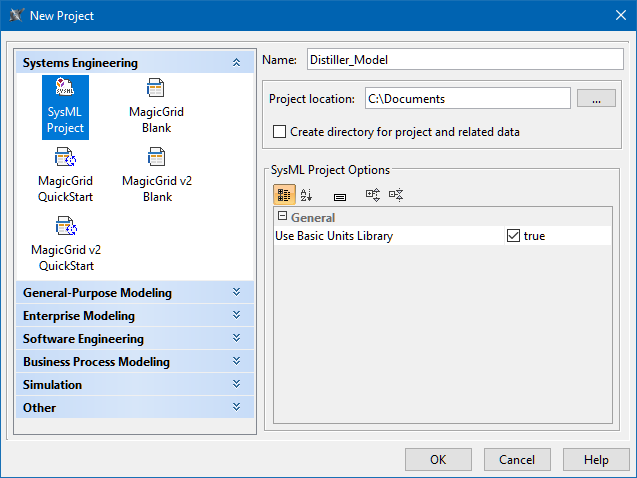Image resolution: width=637 pixels, height=478 pixels.
Task: Expand the General-Purpose Modeling section
Action: pos(236,293)
